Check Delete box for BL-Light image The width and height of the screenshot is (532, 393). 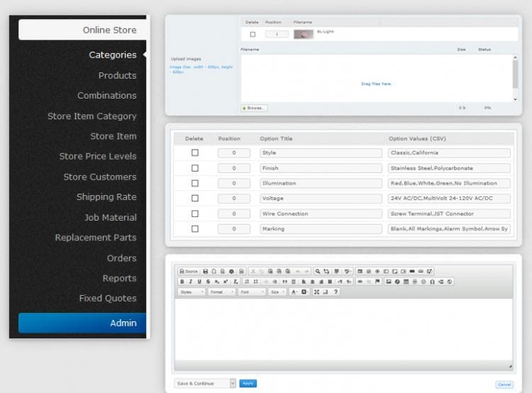click(253, 34)
